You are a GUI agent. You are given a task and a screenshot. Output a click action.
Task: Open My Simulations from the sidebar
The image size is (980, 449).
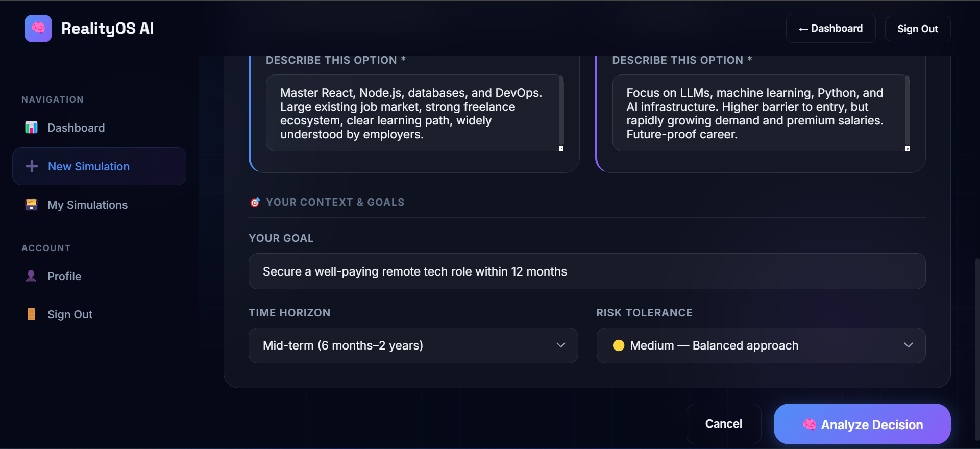click(x=87, y=205)
